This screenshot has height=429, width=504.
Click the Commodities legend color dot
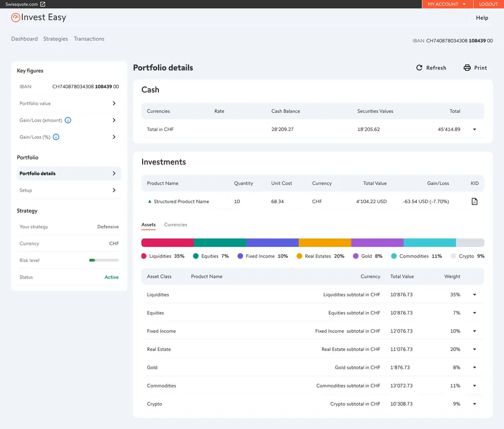tap(394, 256)
